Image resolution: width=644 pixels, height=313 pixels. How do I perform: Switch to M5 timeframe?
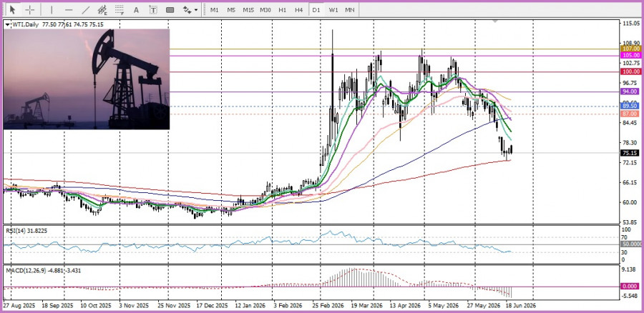[x=231, y=9]
